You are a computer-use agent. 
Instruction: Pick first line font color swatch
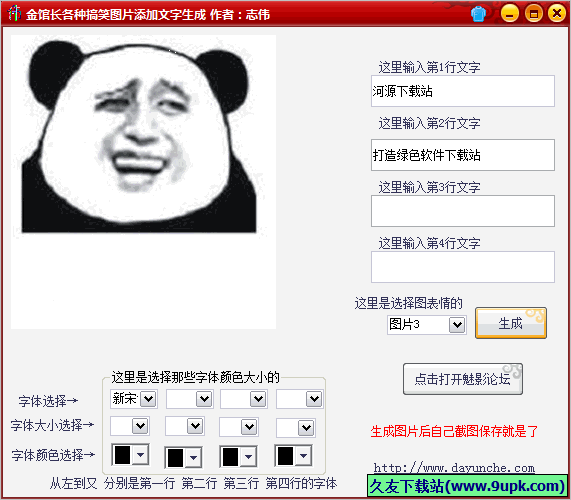click(122, 455)
